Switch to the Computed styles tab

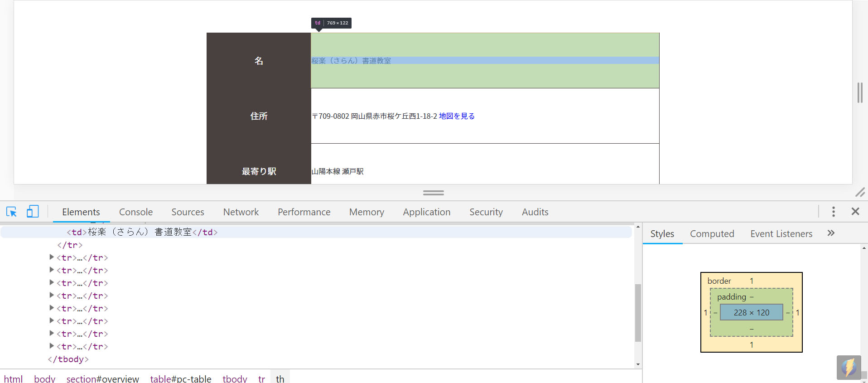pyautogui.click(x=712, y=234)
